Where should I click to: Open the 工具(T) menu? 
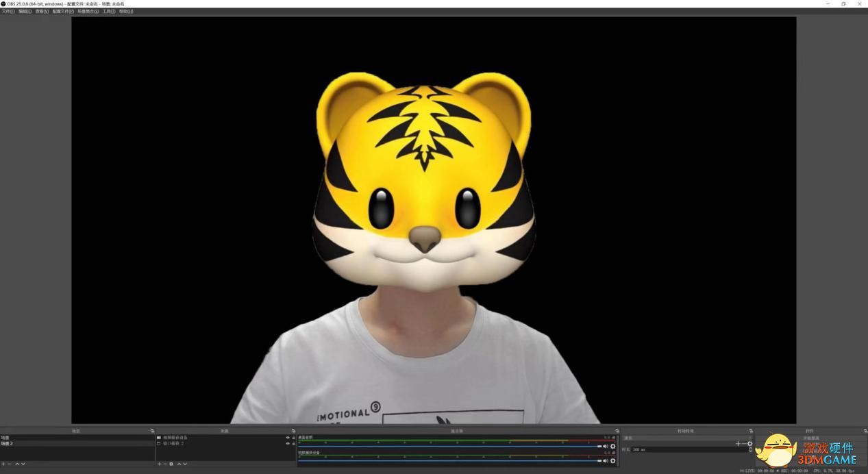[x=109, y=12]
